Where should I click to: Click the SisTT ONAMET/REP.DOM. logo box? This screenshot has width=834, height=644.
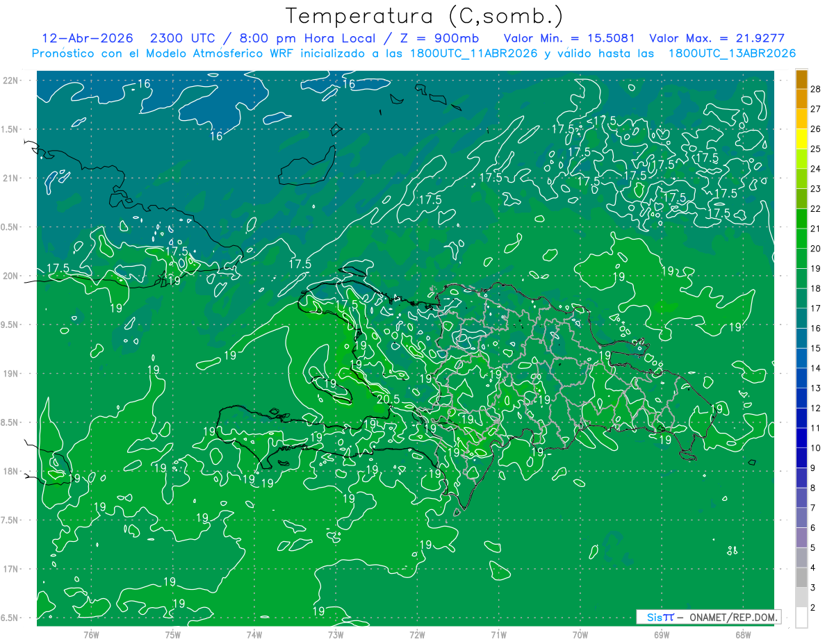coord(708,617)
